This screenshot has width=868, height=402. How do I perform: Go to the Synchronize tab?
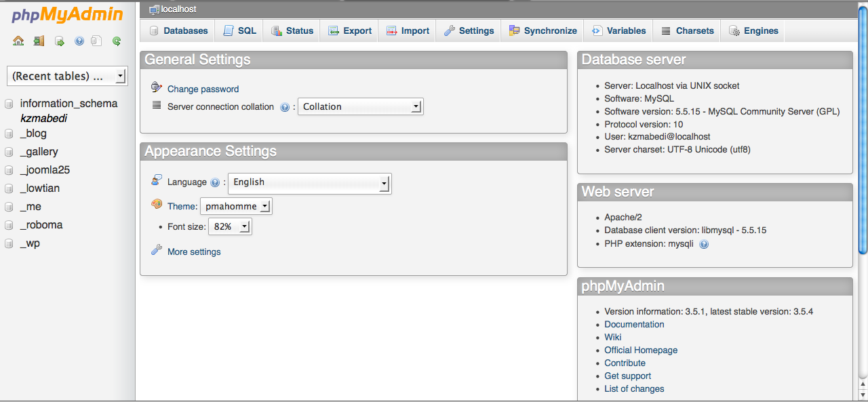click(x=543, y=31)
